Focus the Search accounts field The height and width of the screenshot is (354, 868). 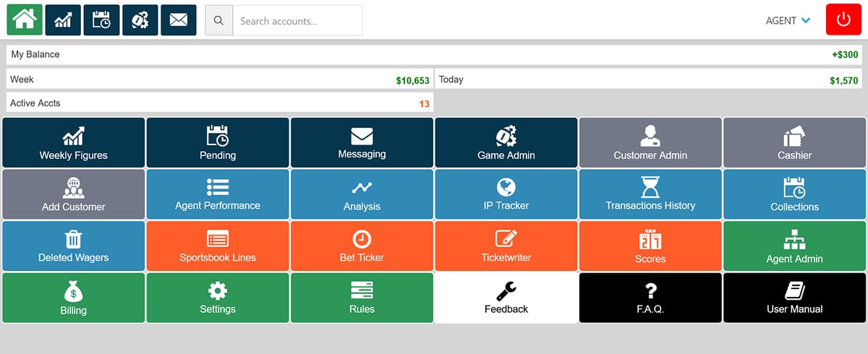297,21
